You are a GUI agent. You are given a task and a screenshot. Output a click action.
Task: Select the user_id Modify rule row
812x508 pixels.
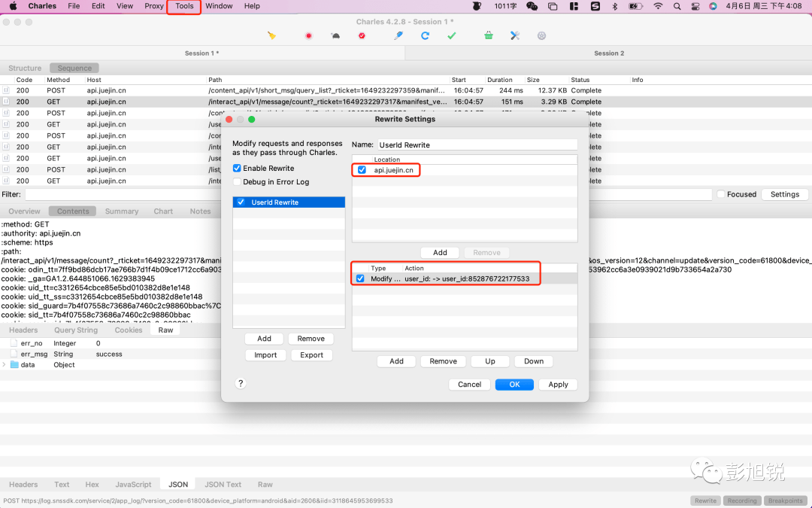click(465, 279)
